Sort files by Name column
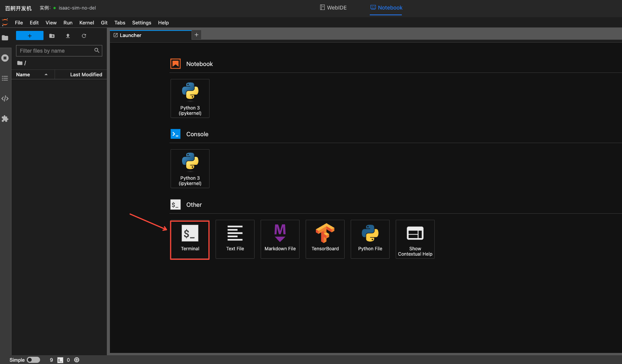 [23, 75]
